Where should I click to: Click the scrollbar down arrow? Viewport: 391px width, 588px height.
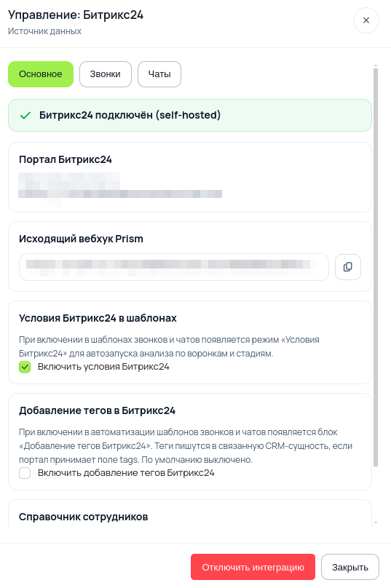(x=376, y=523)
